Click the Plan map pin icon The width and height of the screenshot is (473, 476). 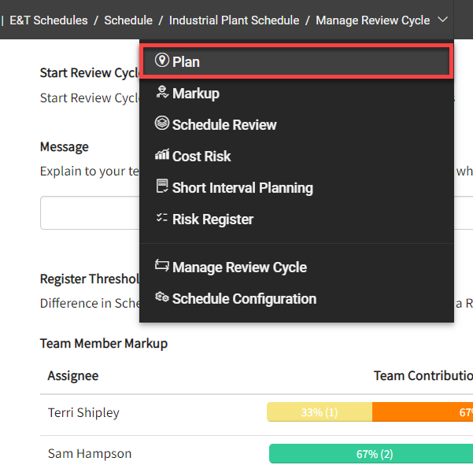[162, 61]
